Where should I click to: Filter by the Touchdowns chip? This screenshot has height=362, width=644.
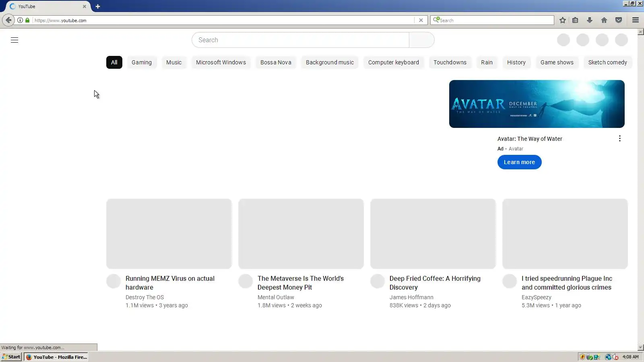click(x=450, y=62)
